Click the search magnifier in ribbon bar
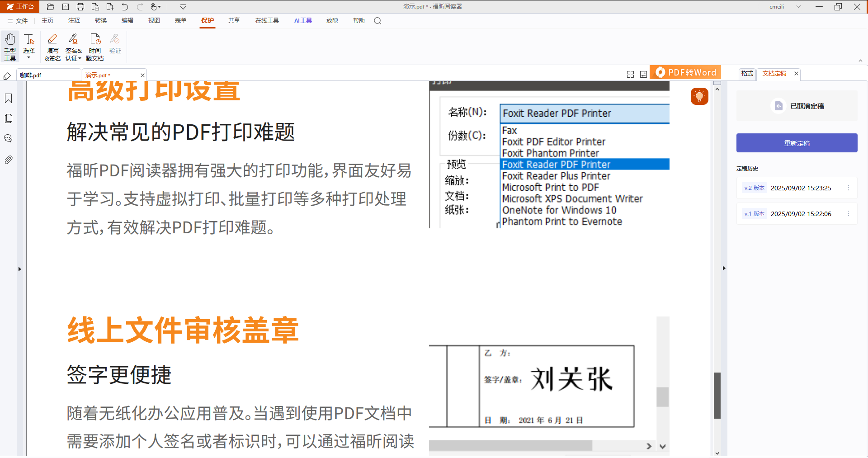Image resolution: width=868 pixels, height=458 pixels. [377, 21]
